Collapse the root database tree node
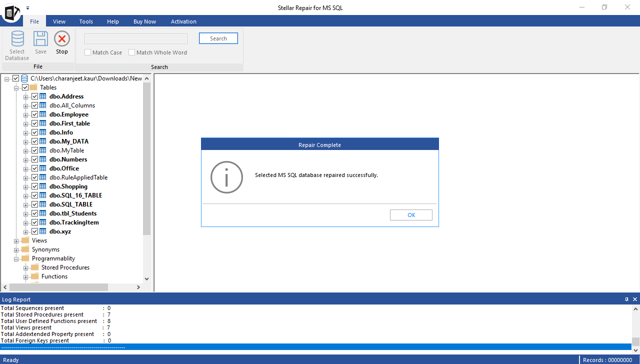 click(x=7, y=78)
